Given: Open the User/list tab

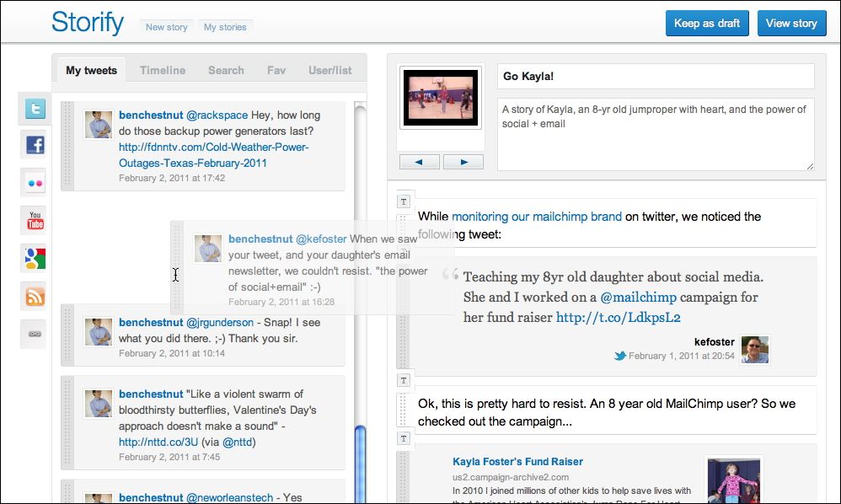Looking at the screenshot, I should pos(329,70).
